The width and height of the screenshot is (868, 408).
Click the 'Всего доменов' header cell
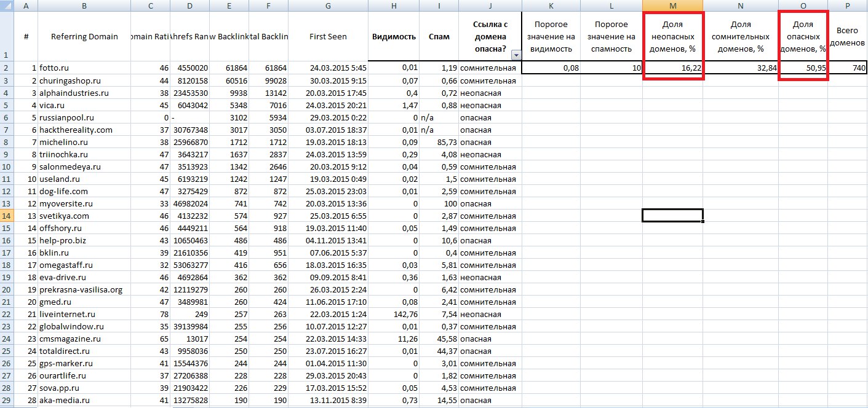click(x=848, y=37)
